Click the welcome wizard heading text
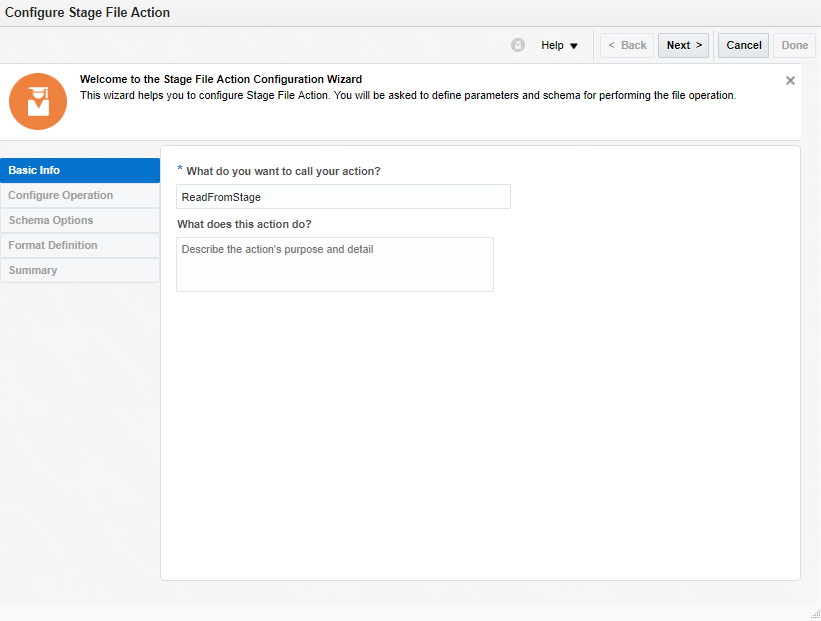The image size is (821, 621). click(221, 79)
